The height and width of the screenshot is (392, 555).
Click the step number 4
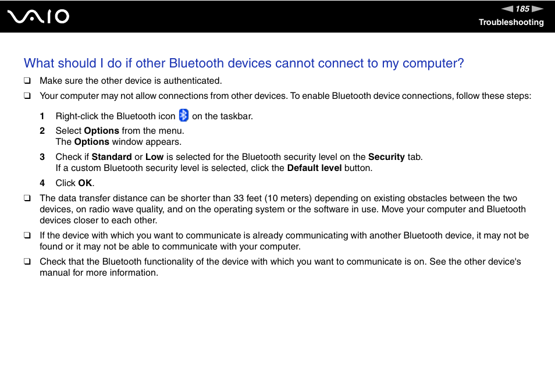click(x=42, y=183)
